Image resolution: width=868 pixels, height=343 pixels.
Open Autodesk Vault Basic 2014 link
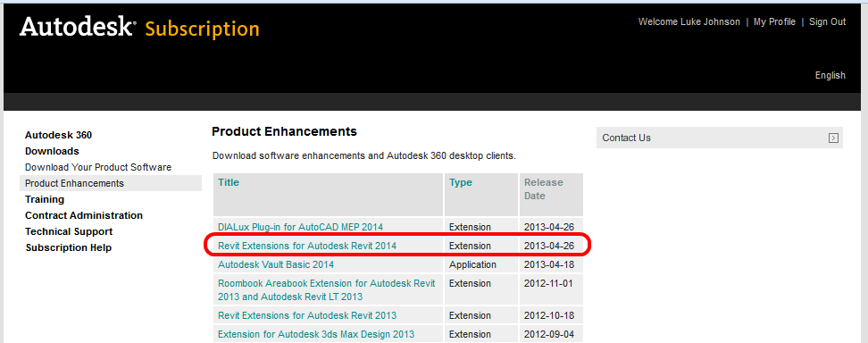(x=276, y=264)
